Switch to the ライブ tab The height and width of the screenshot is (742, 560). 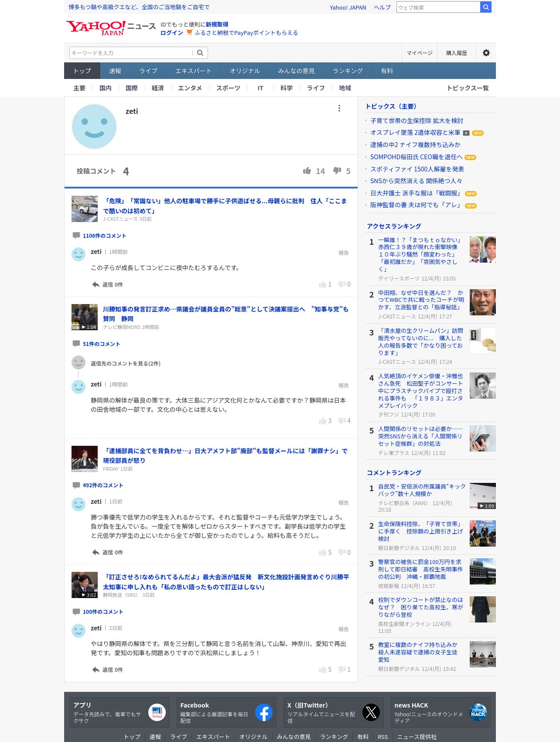148,71
